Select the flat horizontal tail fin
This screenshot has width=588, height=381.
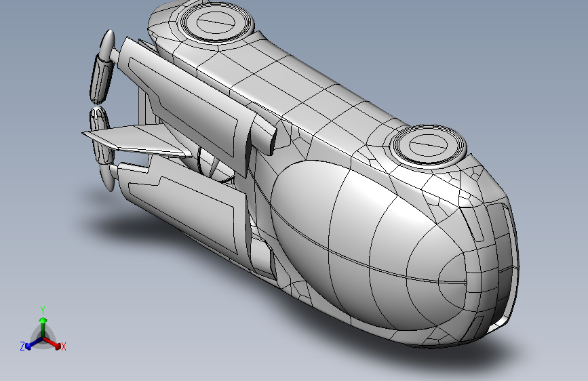[x=138, y=141]
